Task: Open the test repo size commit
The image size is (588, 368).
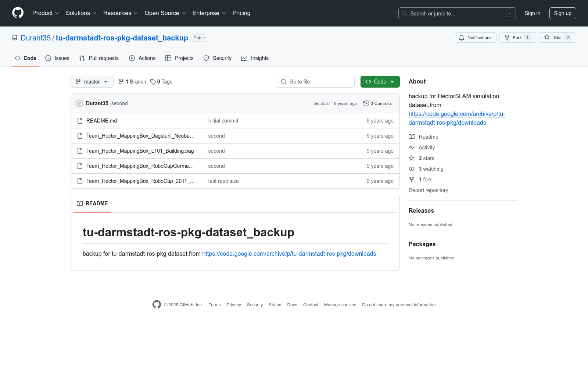Action: tap(223, 181)
